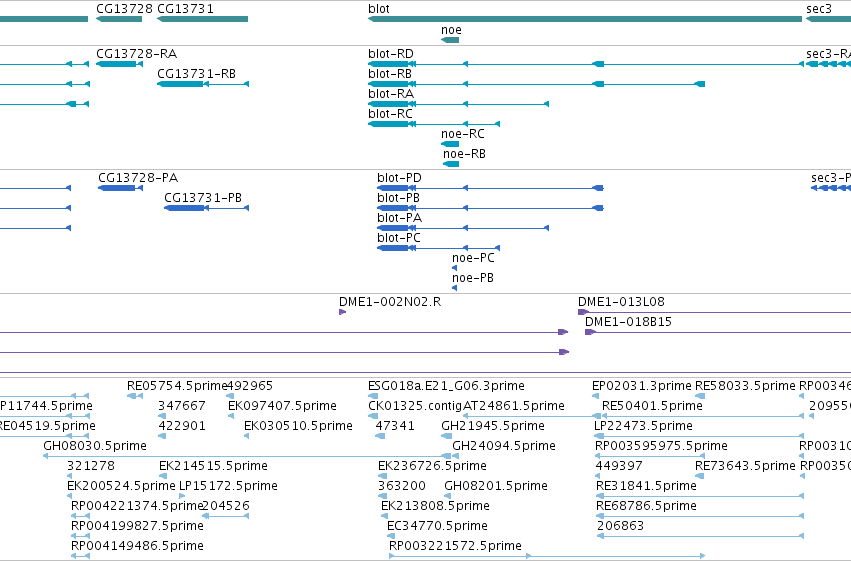Image resolution: width=851 pixels, height=561 pixels.
Task: Click the EK097407.5prime EST
Action: click(x=231, y=416)
